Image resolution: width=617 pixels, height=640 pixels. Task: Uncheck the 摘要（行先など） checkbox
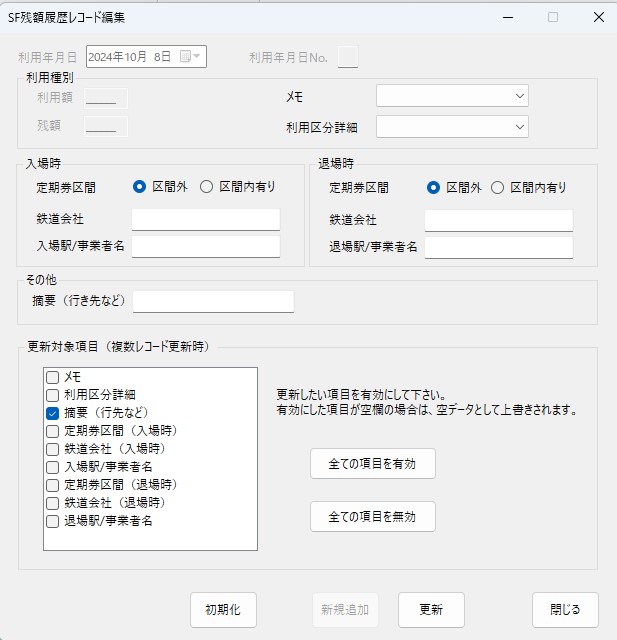pyautogui.click(x=53, y=413)
